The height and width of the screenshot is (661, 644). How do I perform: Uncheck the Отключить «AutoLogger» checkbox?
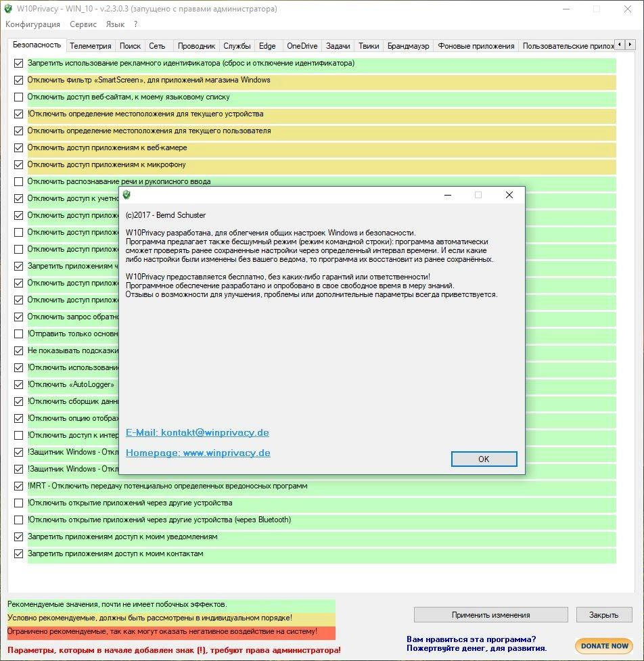(x=18, y=384)
